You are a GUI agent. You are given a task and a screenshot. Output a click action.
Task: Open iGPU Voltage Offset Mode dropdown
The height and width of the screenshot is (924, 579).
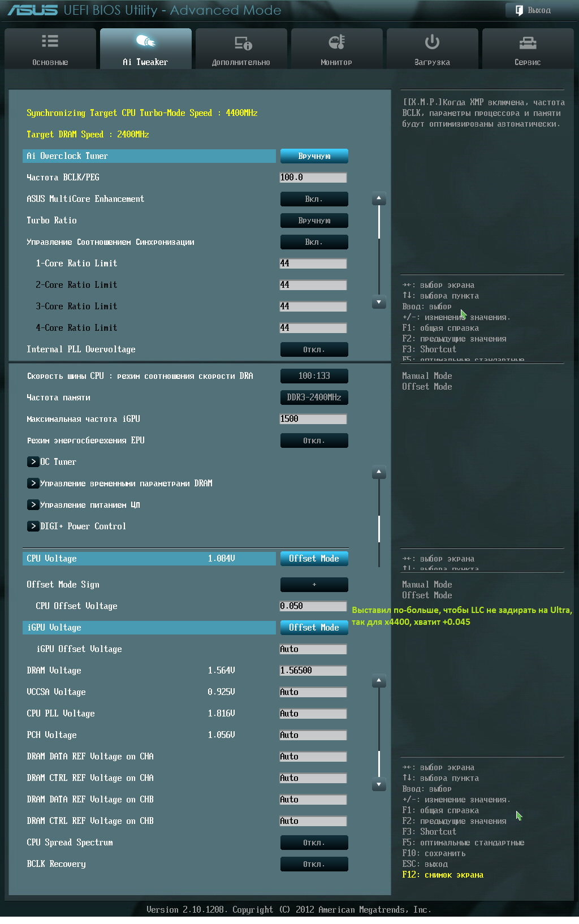click(x=314, y=628)
